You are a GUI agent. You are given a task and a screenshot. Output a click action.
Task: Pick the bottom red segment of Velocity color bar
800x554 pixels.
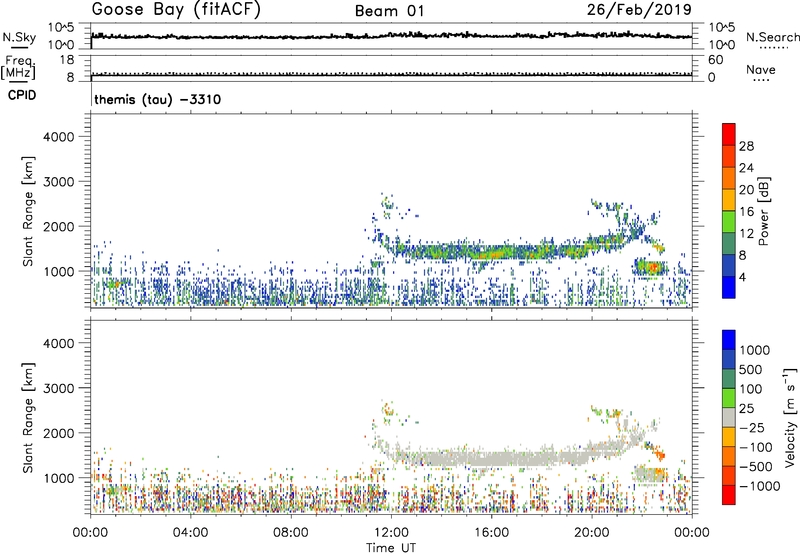729,495
